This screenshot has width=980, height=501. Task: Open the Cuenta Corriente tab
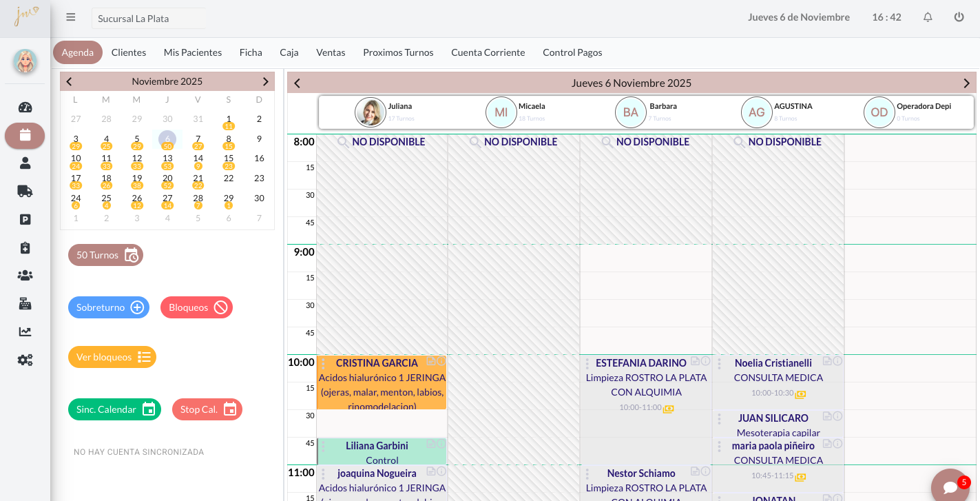[488, 52]
